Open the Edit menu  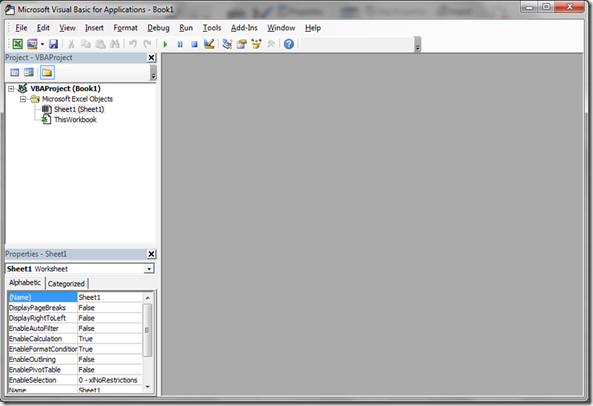[x=43, y=28]
